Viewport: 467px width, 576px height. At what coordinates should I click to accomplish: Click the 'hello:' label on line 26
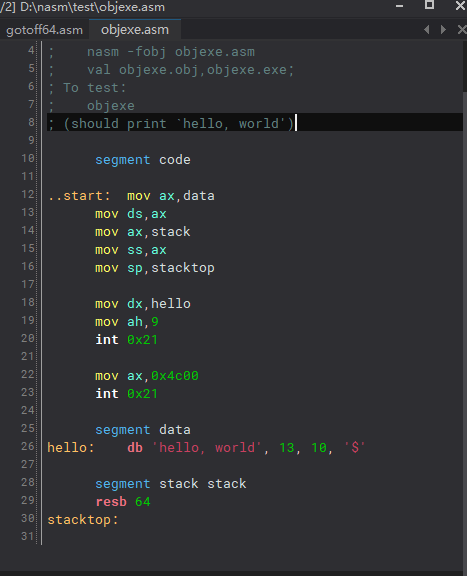coord(71,447)
